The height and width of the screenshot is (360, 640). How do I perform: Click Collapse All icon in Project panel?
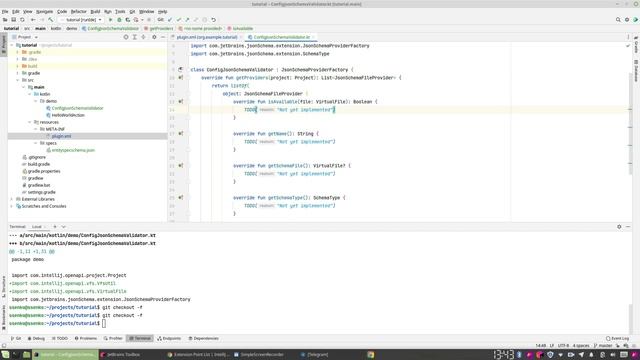pyautogui.click(x=143, y=37)
